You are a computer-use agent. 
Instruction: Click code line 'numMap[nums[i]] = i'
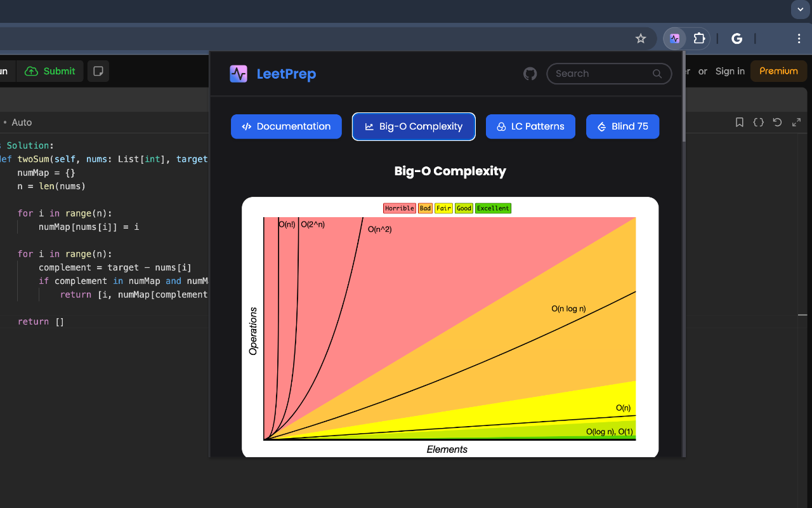point(89,227)
